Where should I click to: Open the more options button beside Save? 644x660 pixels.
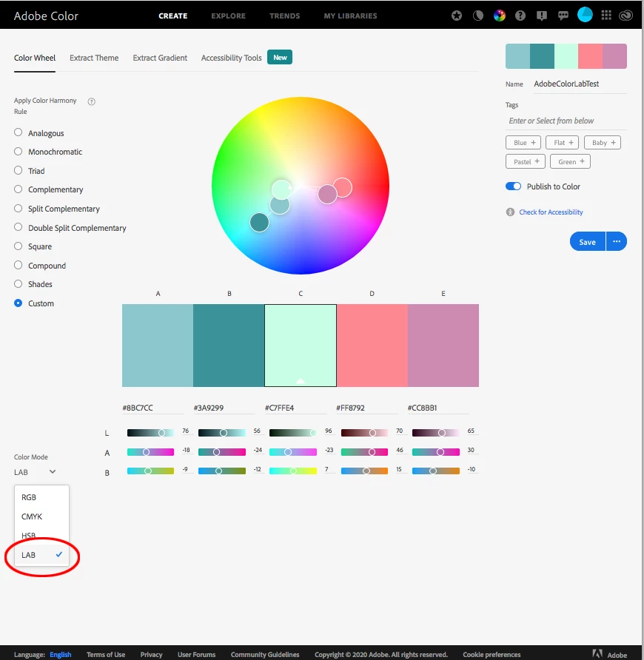point(617,242)
